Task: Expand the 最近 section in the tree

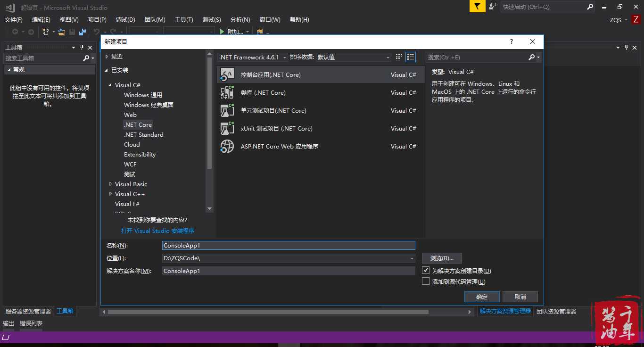Action: [107, 57]
